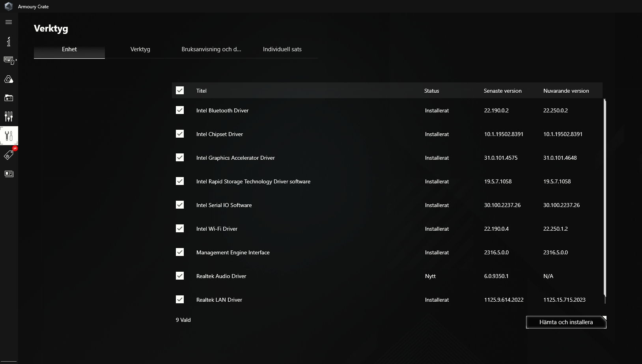Click the Nuvarande version column header

(566, 91)
